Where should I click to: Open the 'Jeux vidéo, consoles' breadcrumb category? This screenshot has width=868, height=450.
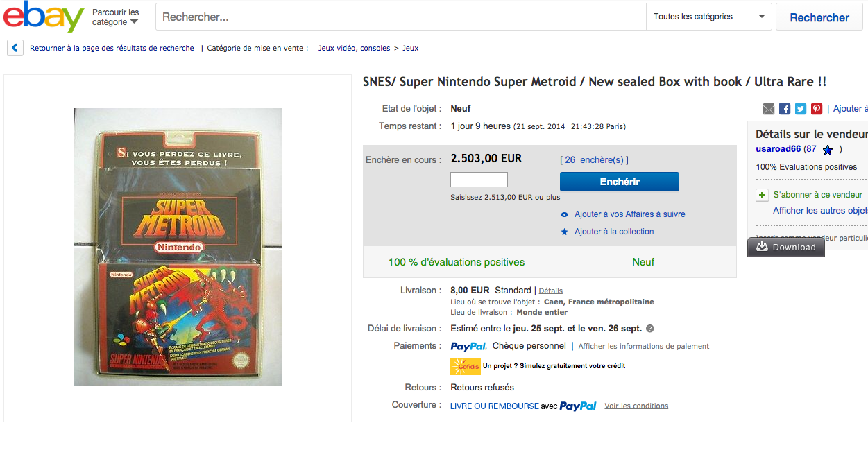coord(354,49)
